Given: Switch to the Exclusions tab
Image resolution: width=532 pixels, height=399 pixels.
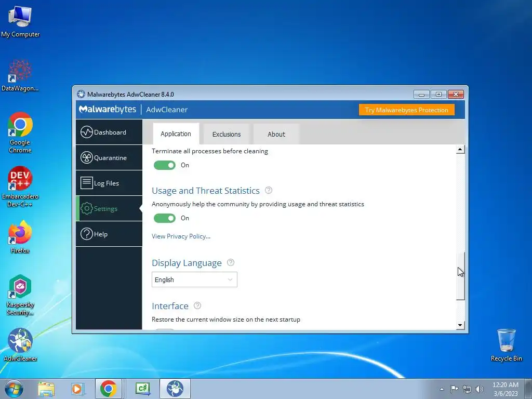Looking at the screenshot, I should tap(227, 135).
